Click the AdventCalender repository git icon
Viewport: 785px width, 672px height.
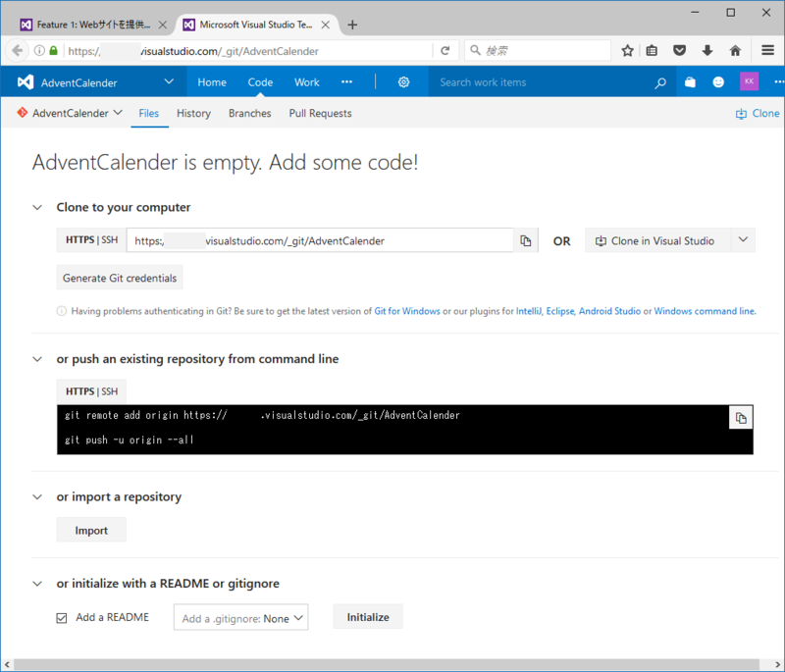(x=22, y=113)
